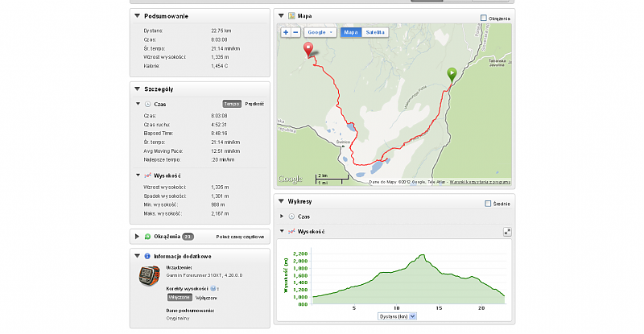Set elevation correction to Wyłączone

point(206,298)
